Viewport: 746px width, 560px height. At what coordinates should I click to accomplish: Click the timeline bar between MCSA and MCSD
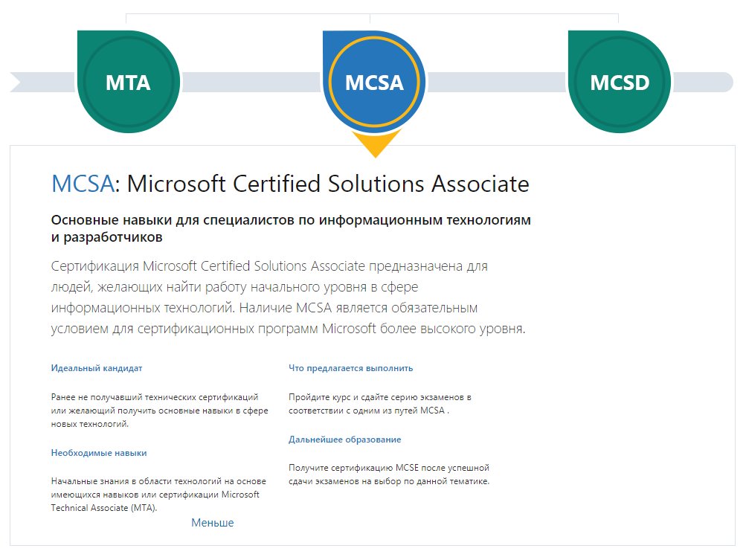(496, 83)
